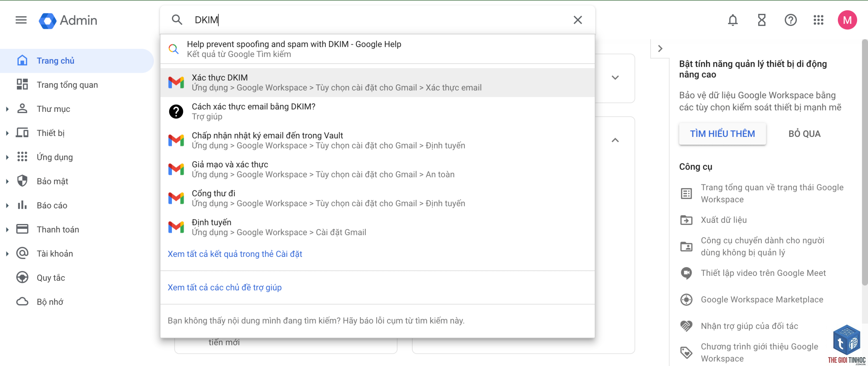Click the Thiết bị devices icon
Image resolution: width=868 pixels, height=366 pixels.
pyautogui.click(x=22, y=133)
